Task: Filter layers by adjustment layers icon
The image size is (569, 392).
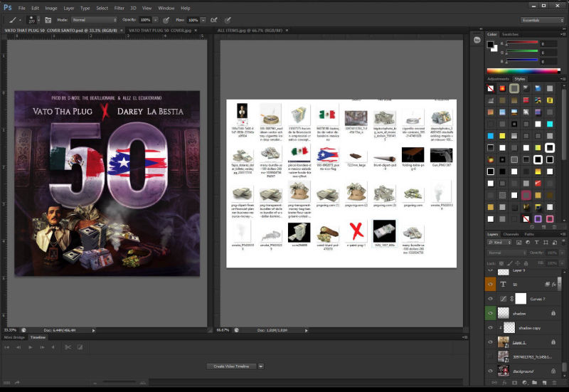Action: click(528, 242)
